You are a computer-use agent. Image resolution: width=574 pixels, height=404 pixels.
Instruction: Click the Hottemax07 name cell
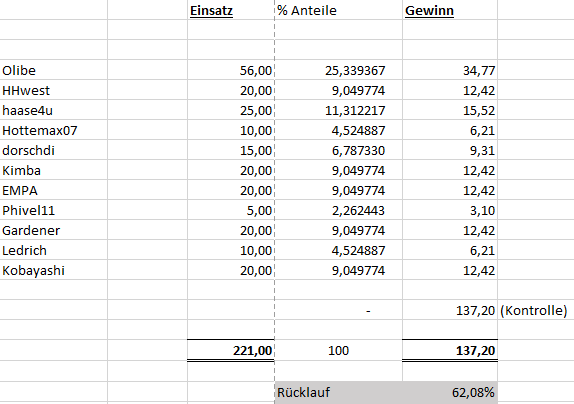[x=53, y=130]
